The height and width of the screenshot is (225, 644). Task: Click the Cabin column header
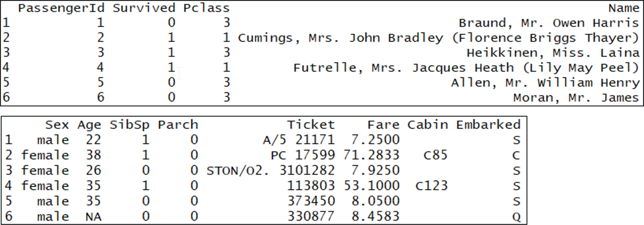coord(428,125)
